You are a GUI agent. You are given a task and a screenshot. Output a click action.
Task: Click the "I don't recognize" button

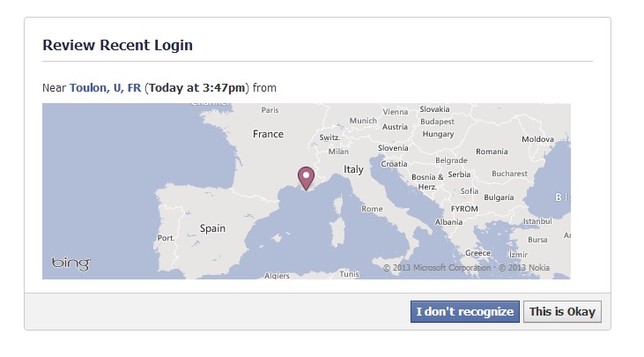coord(465,312)
